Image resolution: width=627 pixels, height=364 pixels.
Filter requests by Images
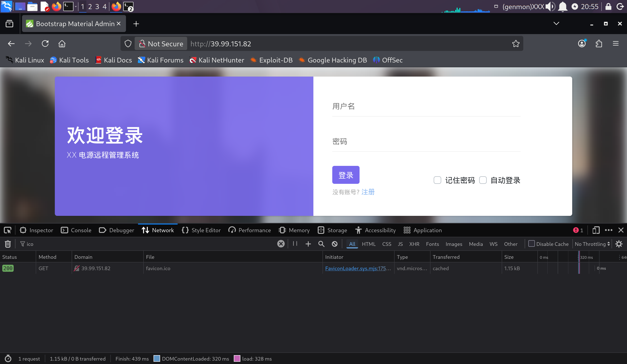pyautogui.click(x=454, y=244)
